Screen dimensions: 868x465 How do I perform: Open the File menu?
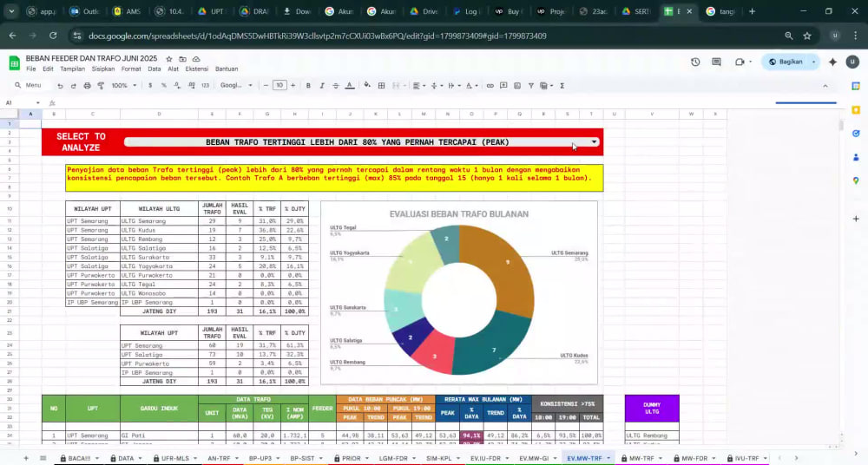(x=31, y=69)
